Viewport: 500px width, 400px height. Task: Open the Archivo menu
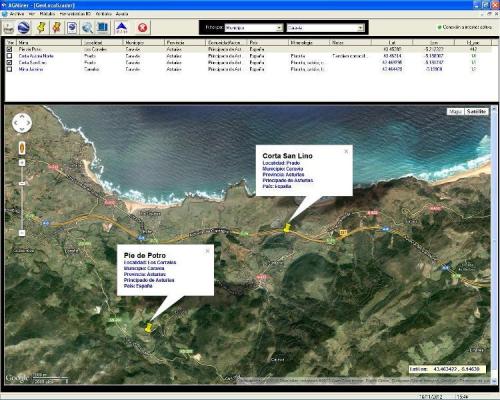tap(17, 14)
